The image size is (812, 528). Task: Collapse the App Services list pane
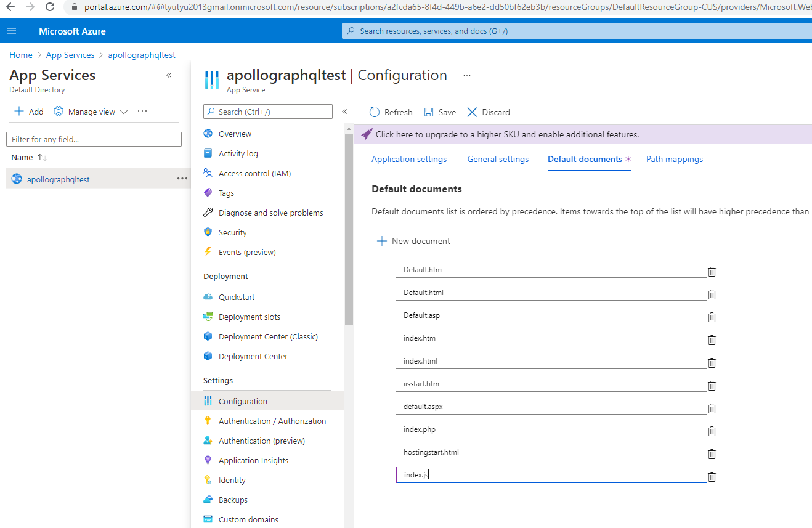[168, 75]
